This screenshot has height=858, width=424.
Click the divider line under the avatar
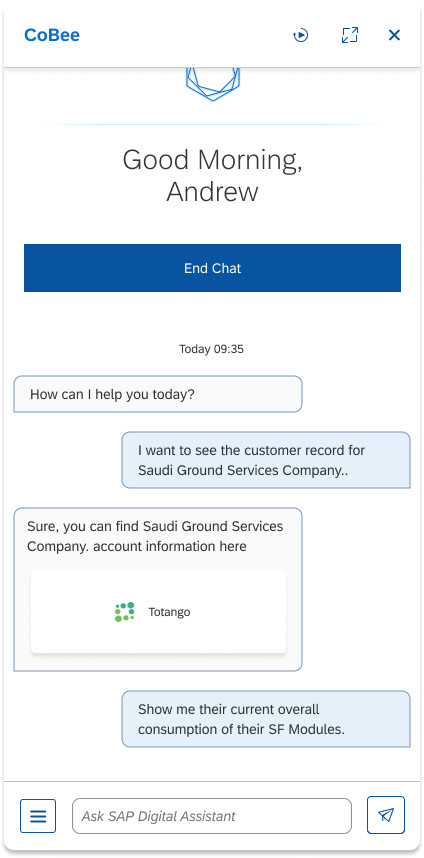click(212, 125)
